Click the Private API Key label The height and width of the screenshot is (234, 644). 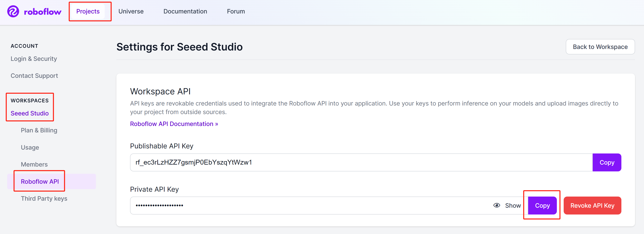(154, 189)
